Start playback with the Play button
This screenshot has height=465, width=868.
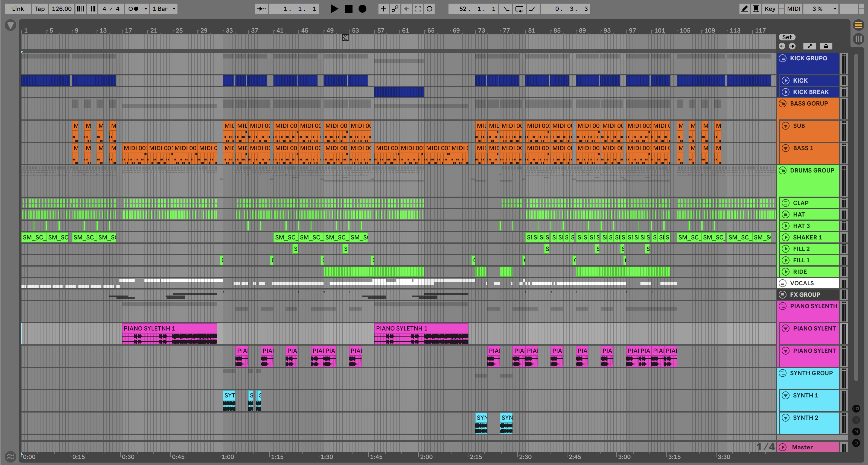pyautogui.click(x=334, y=9)
